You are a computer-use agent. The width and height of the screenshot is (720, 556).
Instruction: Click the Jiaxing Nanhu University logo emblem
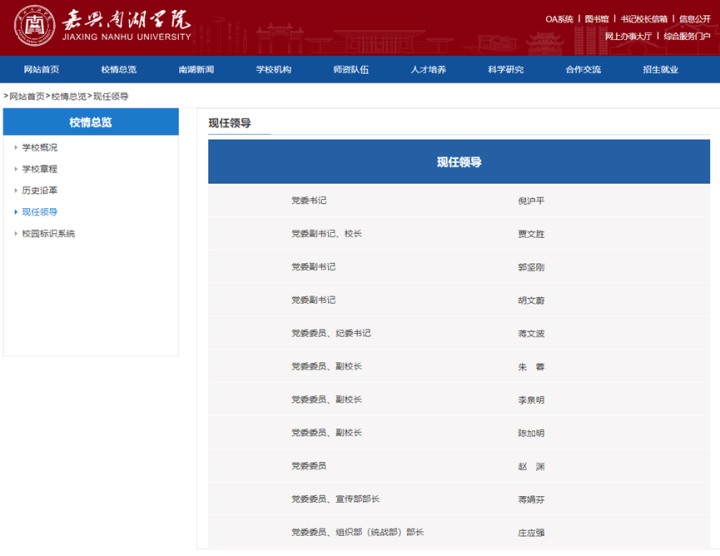34,28
